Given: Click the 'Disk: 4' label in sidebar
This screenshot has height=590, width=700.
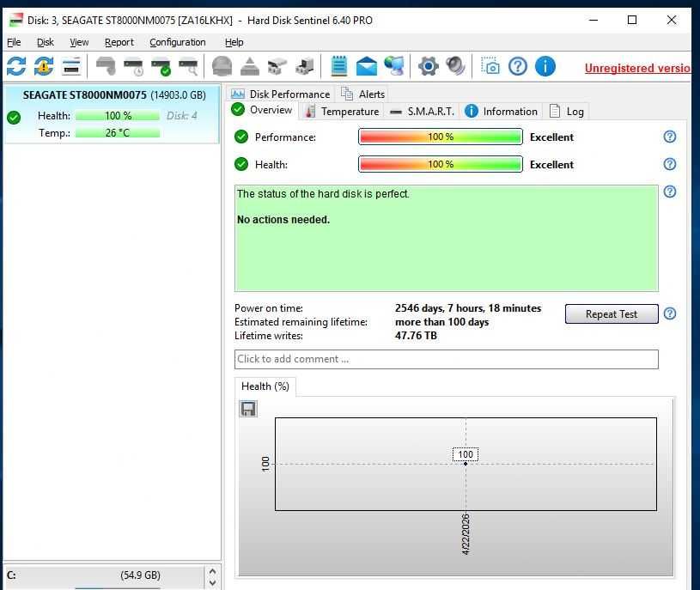Looking at the screenshot, I should 181,116.
